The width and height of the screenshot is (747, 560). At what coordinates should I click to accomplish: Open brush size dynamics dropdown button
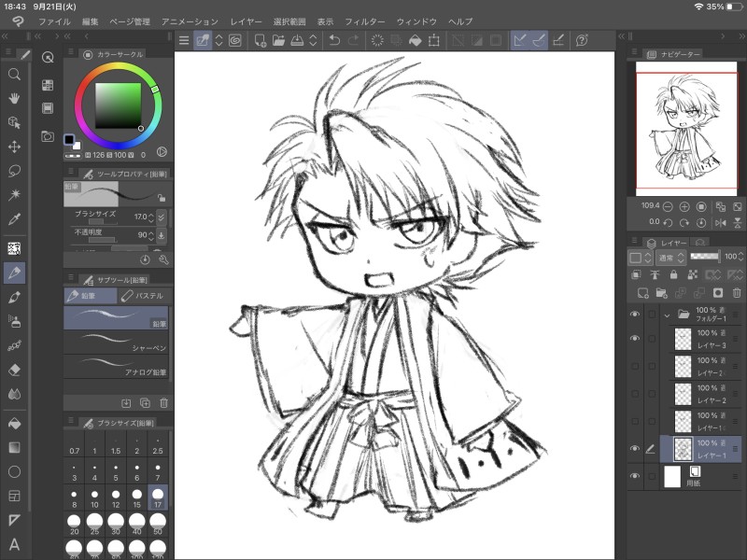click(162, 217)
